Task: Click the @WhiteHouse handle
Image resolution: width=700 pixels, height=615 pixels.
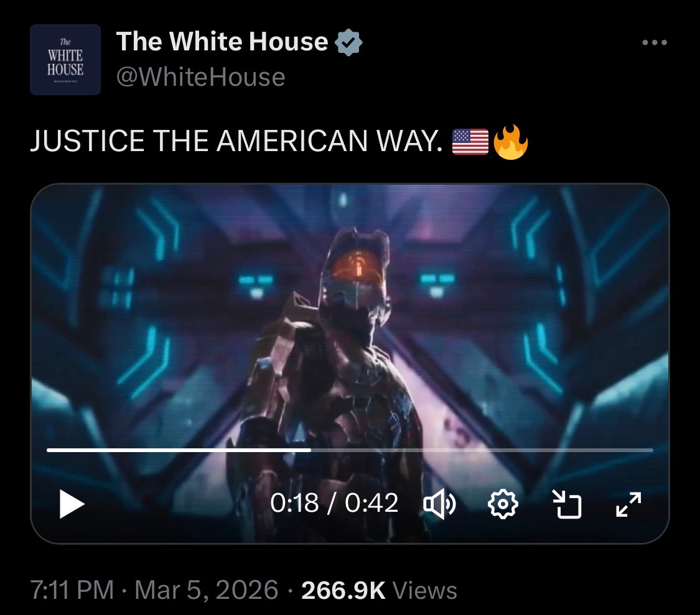Action: pos(200,76)
